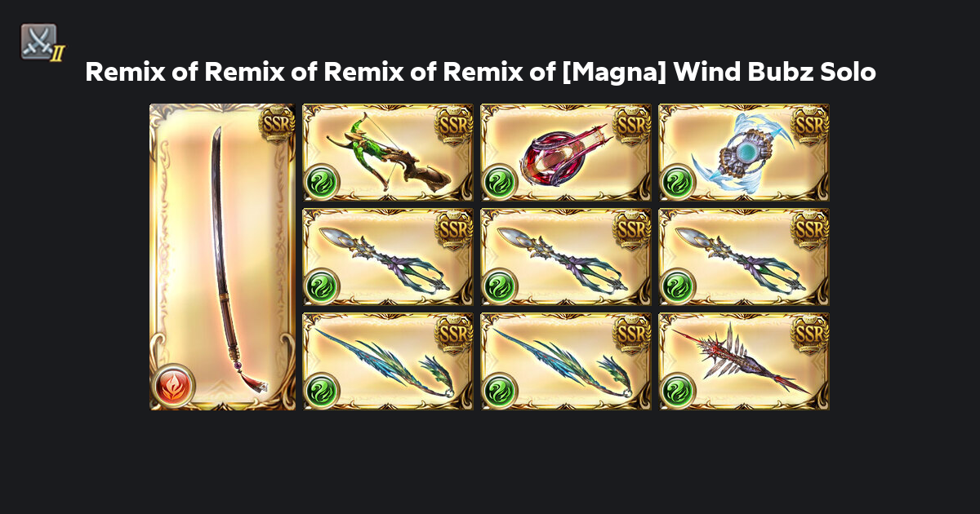The image size is (980, 514).
Task: Open the main katana weapon card
Action: (x=222, y=257)
